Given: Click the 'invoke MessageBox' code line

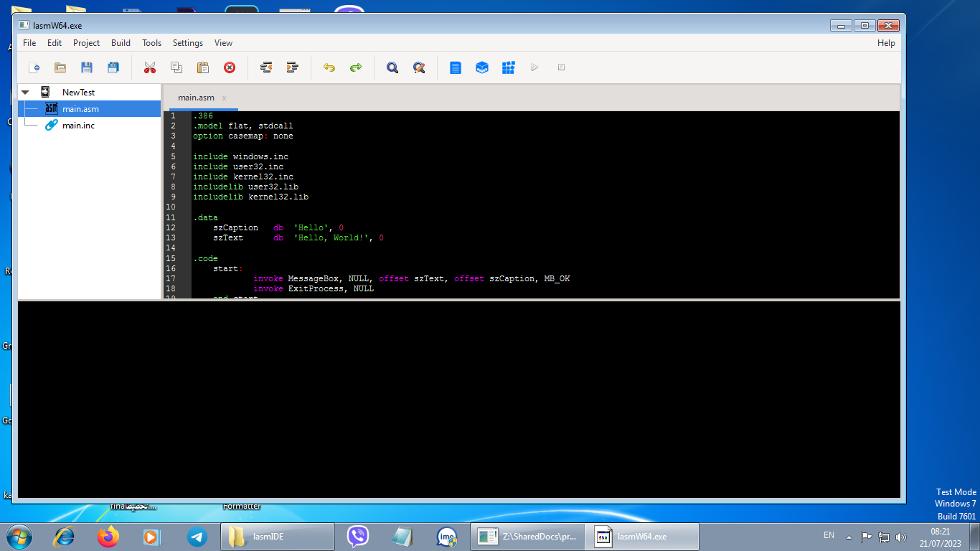Looking at the screenshot, I should click(x=411, y=278).
